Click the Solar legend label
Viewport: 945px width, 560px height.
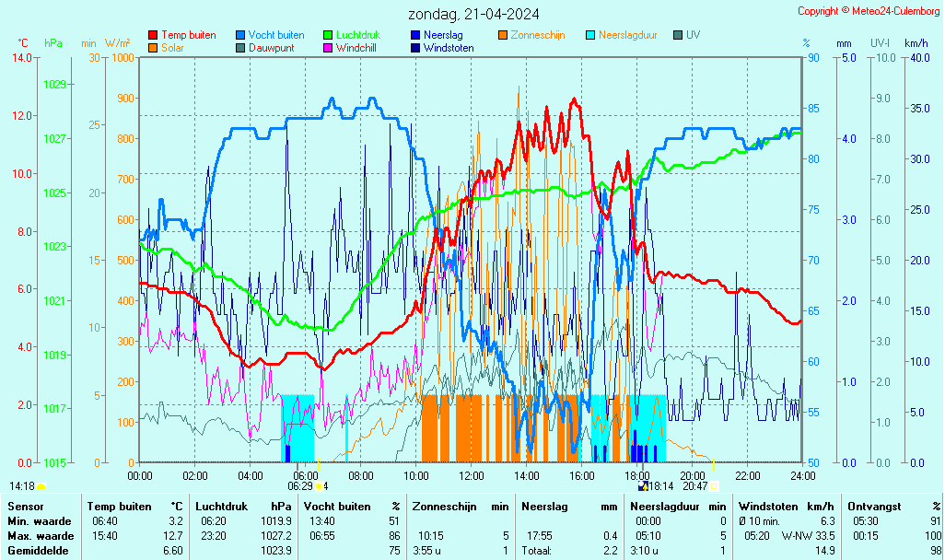pyautogui.click(x=175, y=48)
